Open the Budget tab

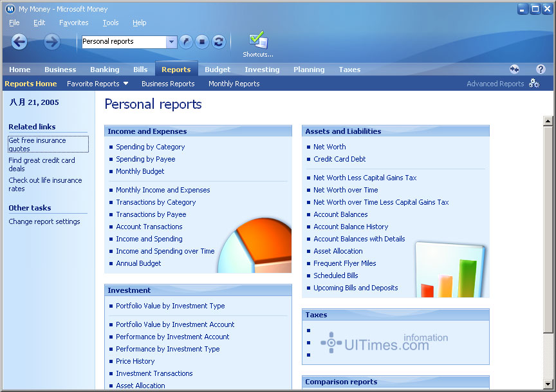[x=218, y=70]
